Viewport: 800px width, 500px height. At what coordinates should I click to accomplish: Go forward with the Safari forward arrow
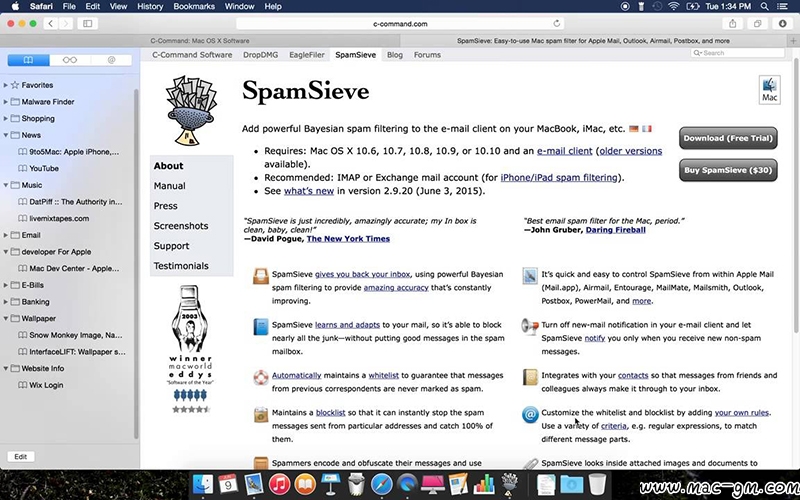coord(66,23)
